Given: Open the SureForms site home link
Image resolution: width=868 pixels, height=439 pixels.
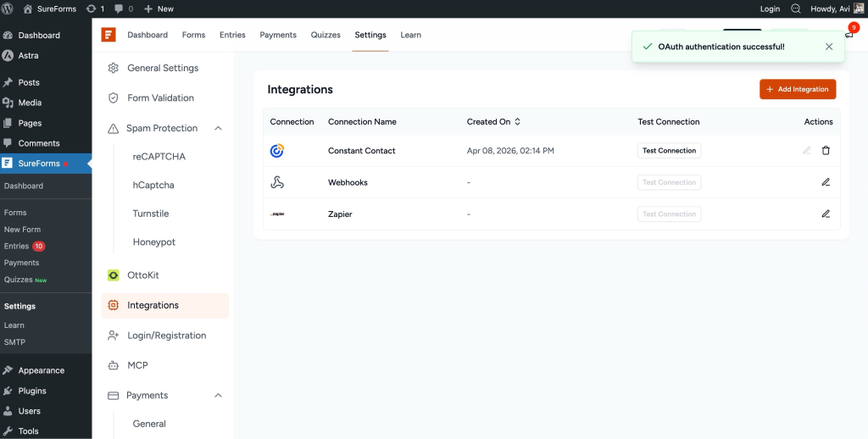Looking at the screenshot, I should [x=50, y=8].
